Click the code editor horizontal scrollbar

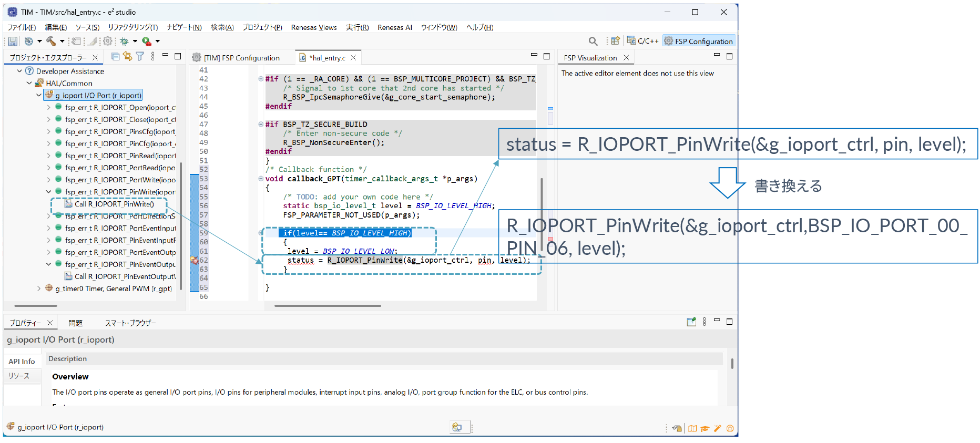(328, 305)
